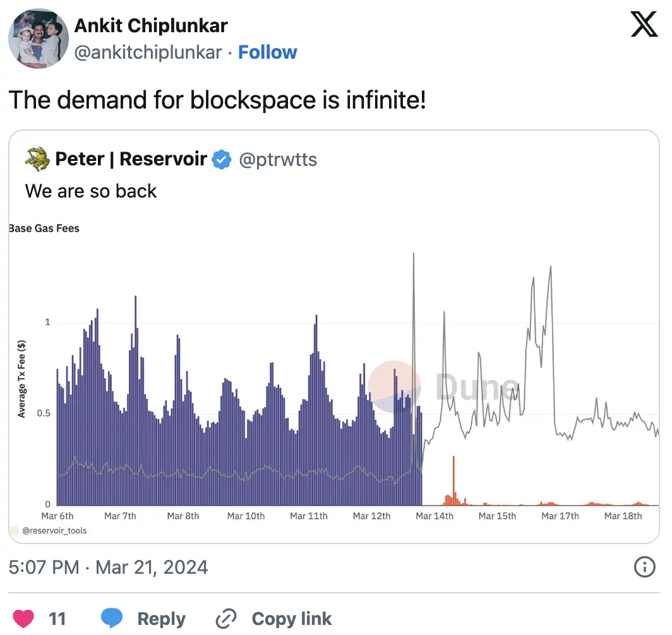
Task: Click the @ptrwtts handle
Action: (x=278, y=160)
